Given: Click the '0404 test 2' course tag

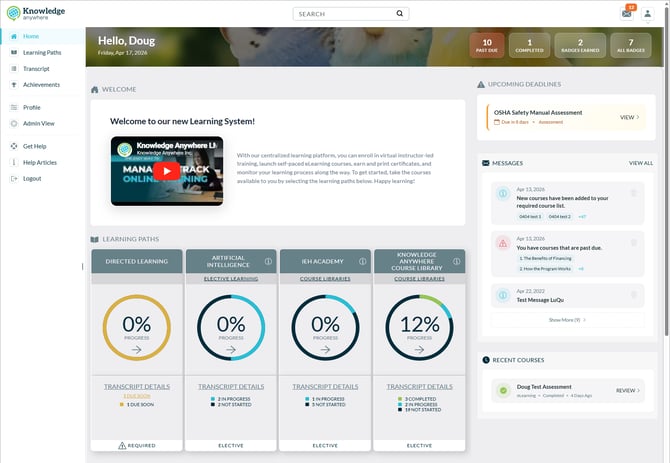Looking at the screenshot, I should [x=559, y=217].
